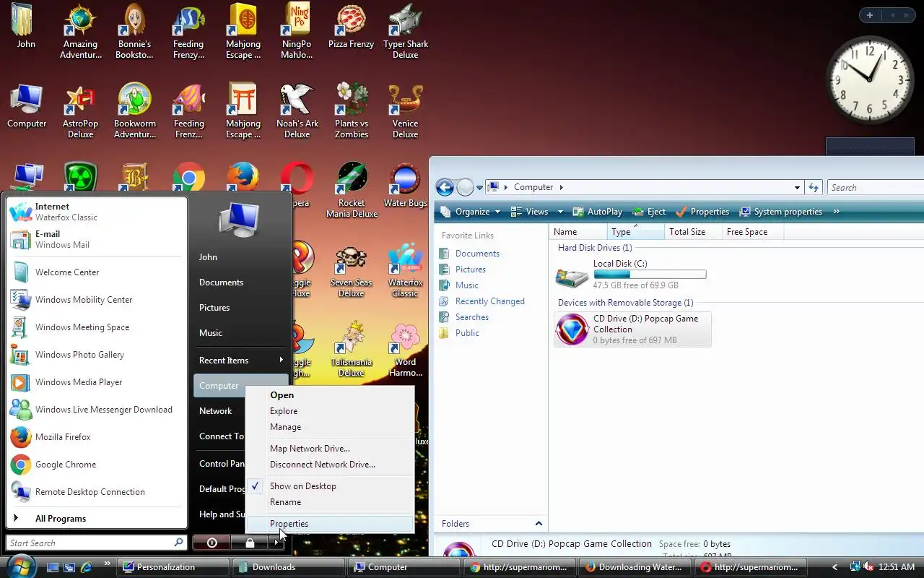Switch to Downloads taskbar button
924x578 pixels.
tap(287, 567)
